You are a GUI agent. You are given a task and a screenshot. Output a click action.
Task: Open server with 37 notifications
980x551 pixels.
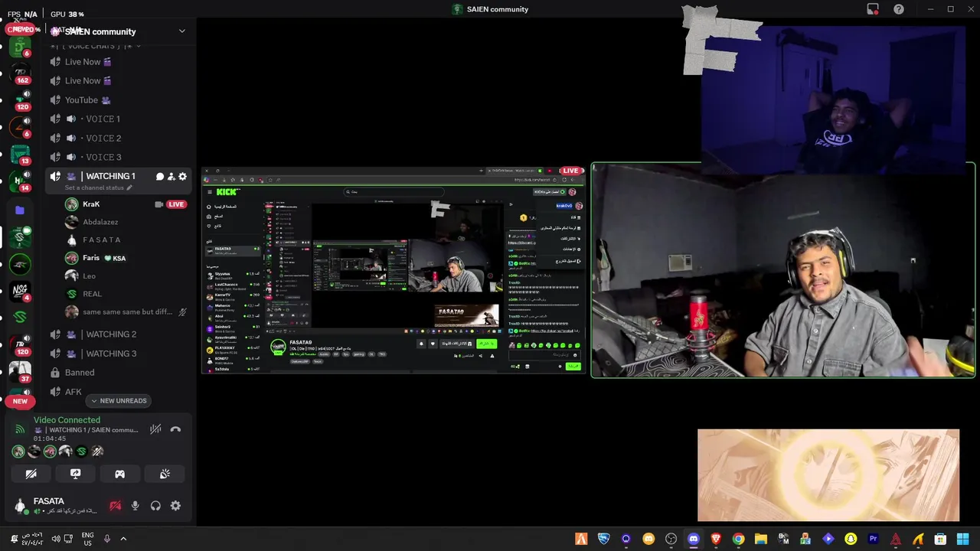point(20,372)
